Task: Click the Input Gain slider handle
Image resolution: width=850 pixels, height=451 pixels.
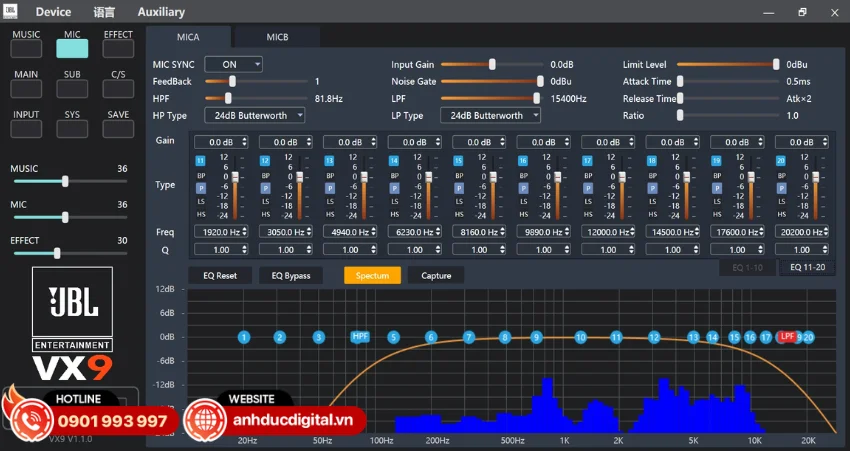Action: coord(492,65)
